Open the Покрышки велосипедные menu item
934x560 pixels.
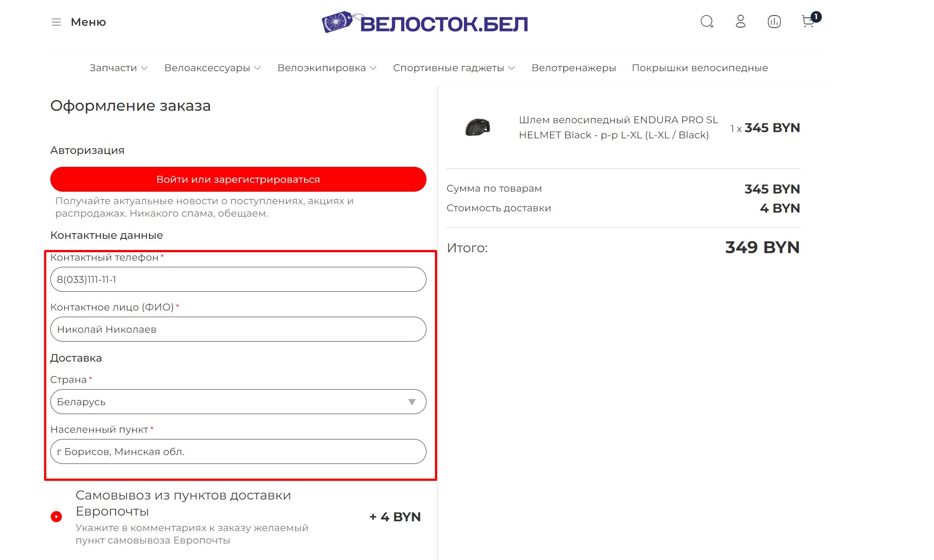[700, 68]
